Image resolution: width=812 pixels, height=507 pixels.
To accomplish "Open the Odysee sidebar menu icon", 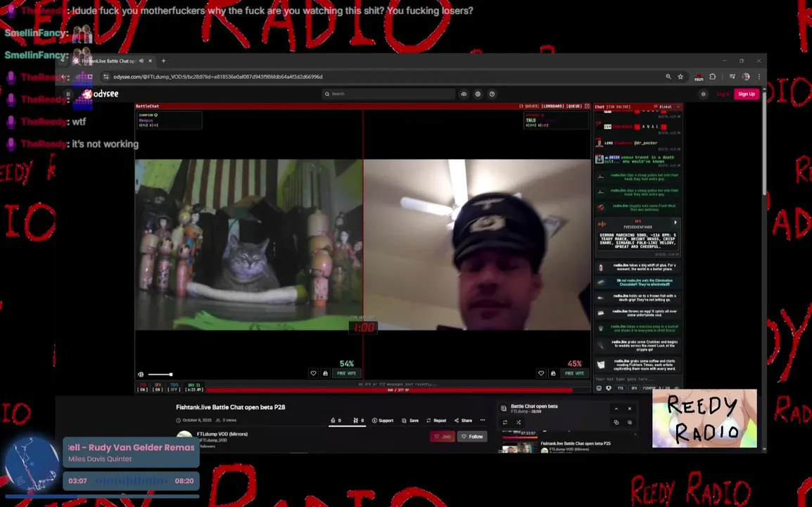I will click(x=68, y=94).
